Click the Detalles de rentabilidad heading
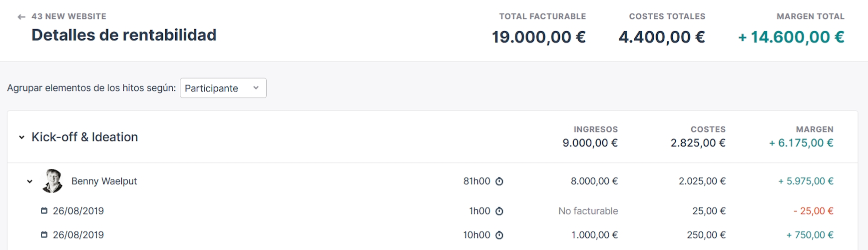 click(124, 35)
